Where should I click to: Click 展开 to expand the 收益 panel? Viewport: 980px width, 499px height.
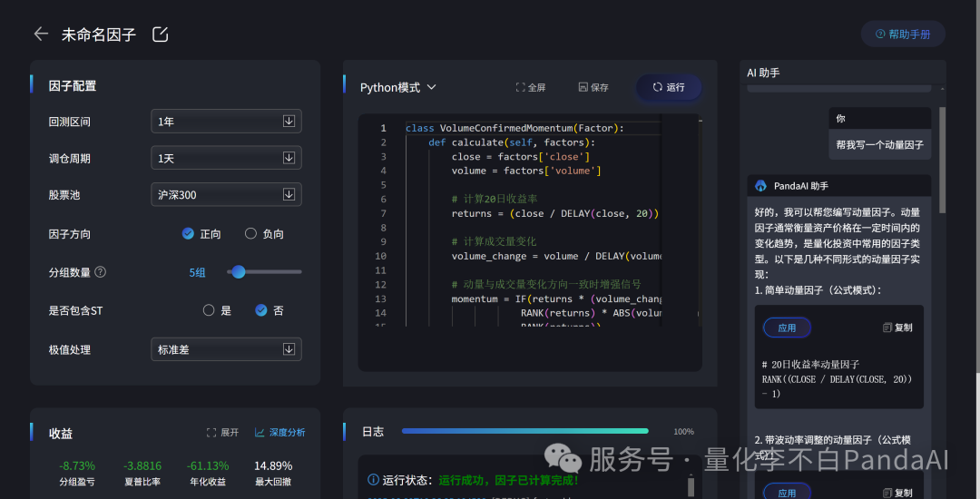click(x=222, y=432)
